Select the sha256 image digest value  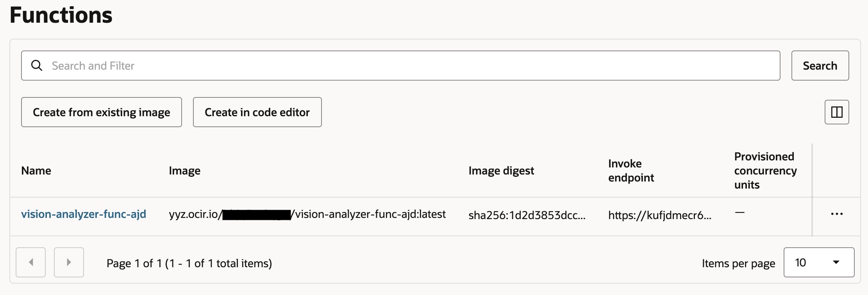coord(527,215)
